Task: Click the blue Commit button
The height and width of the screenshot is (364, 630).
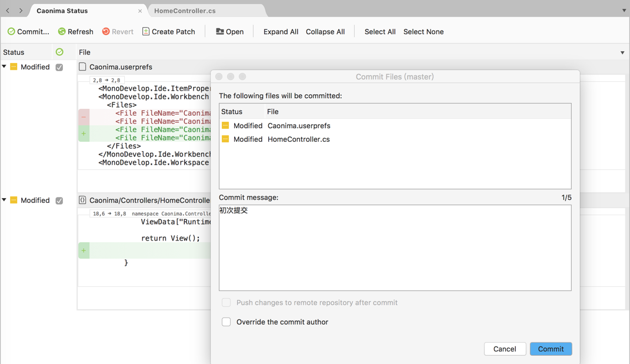Action: [x=551, y=349]
